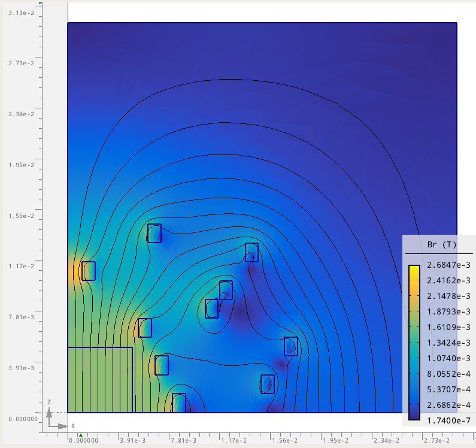476x448 pixels.
Task: Click the 3.91e-3 tick label on vertical ruler
Action: tap(21, 368)
